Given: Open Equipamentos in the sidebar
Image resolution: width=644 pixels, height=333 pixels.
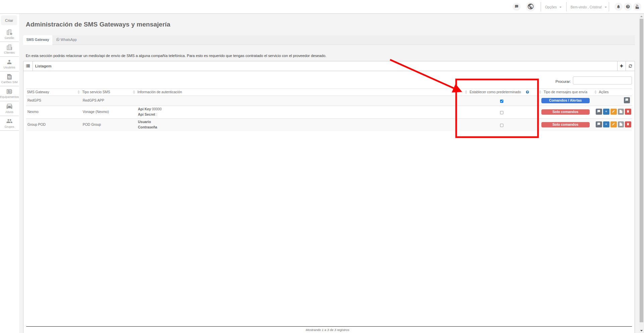Looking at the screenshot, I should point(9,94).
